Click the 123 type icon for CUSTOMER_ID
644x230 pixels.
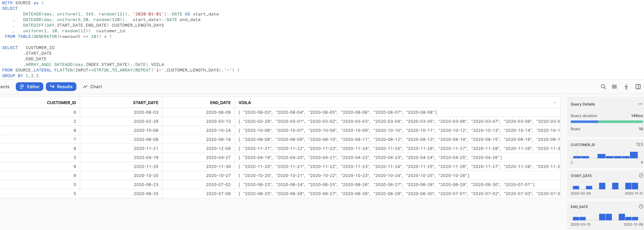click(x=639, y=145)
